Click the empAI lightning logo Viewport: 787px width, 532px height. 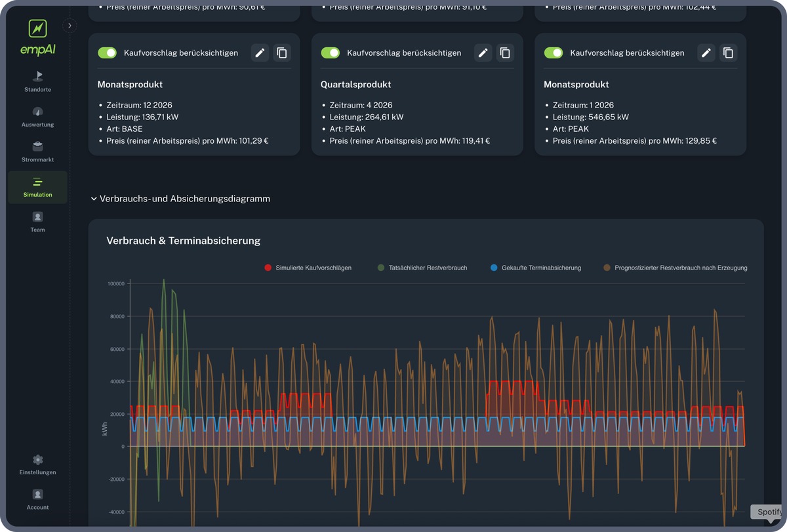37,29
